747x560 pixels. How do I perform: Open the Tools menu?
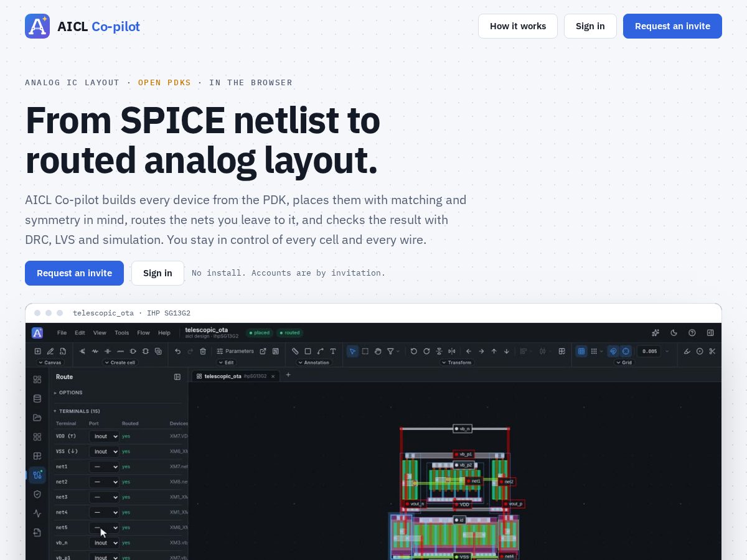(122, 333)
